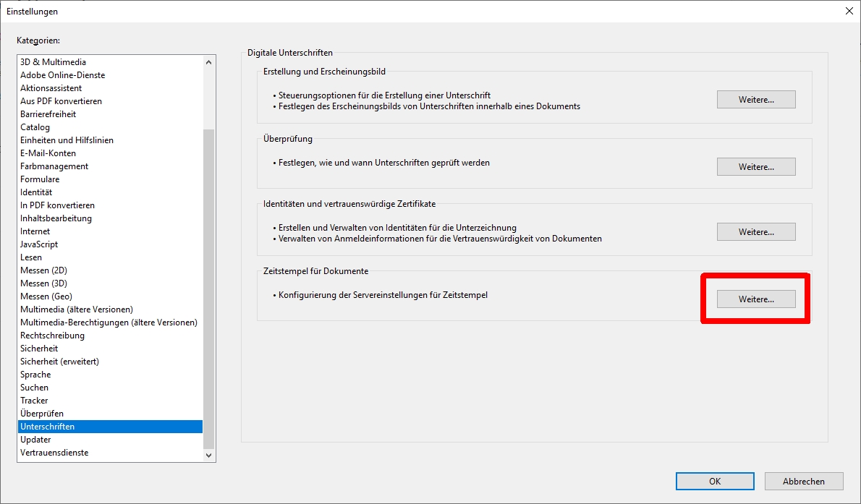
Task: Click the category list scrollbar thumb
Action: click(x=209, y=289)
